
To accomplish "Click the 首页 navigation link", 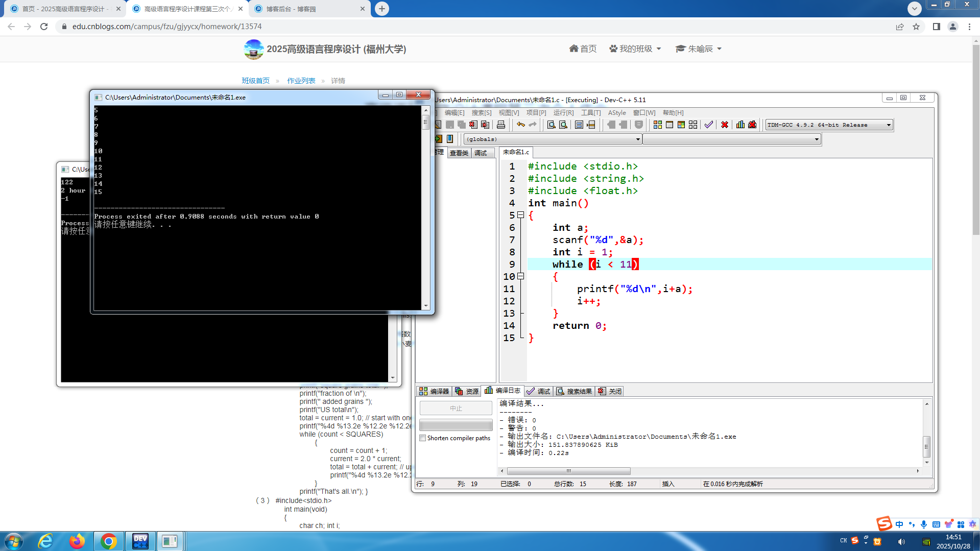I will [583, 49].
